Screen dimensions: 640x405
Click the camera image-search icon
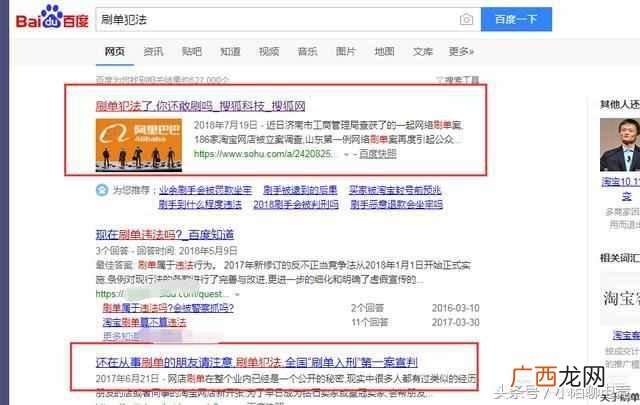pos(466,19)
